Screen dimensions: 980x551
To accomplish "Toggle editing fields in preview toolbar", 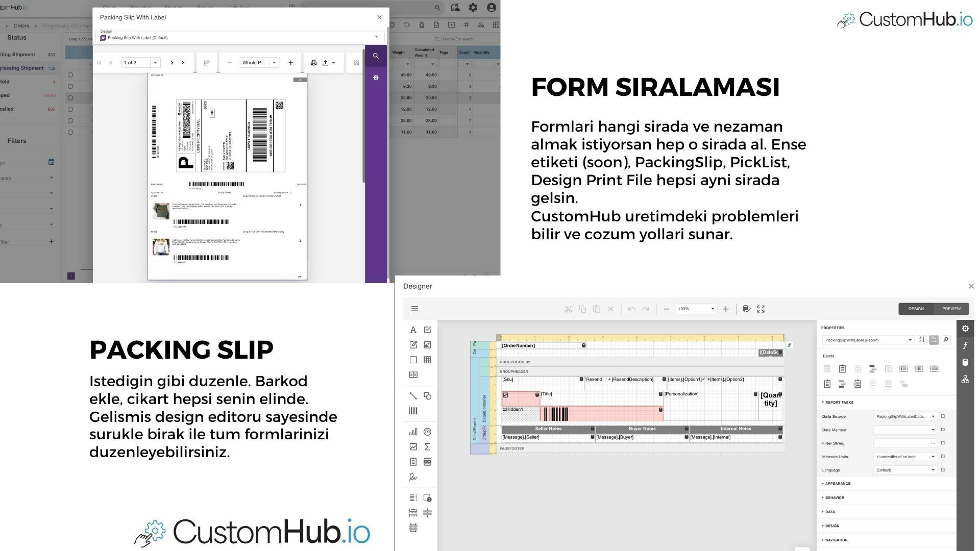I will tap(206, 63).
